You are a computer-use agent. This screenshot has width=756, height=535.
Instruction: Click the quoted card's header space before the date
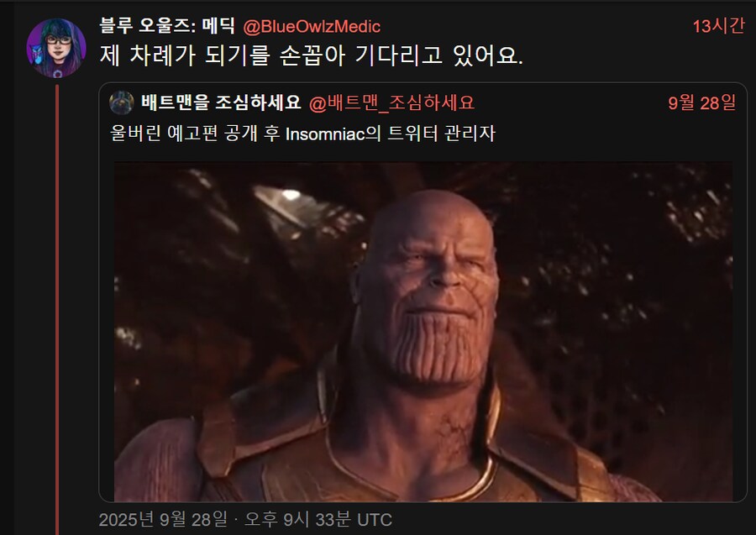click(571, 102)
